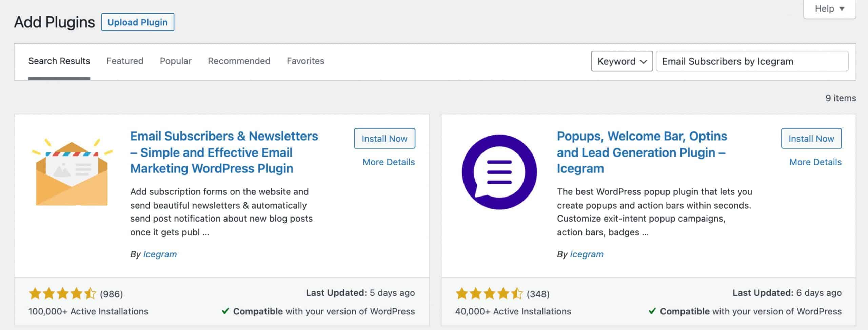This screenshot has height=330, width=868.
Task: Open More Details for Icegram popups plugin
Action: coord(815,162)
